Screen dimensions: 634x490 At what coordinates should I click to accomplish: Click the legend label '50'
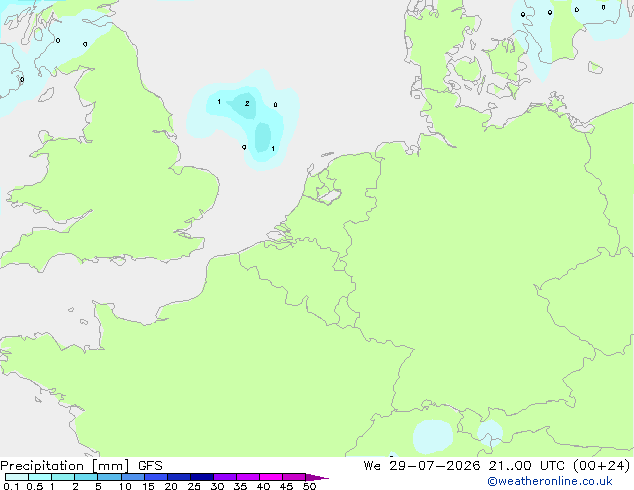coord(309,486)
